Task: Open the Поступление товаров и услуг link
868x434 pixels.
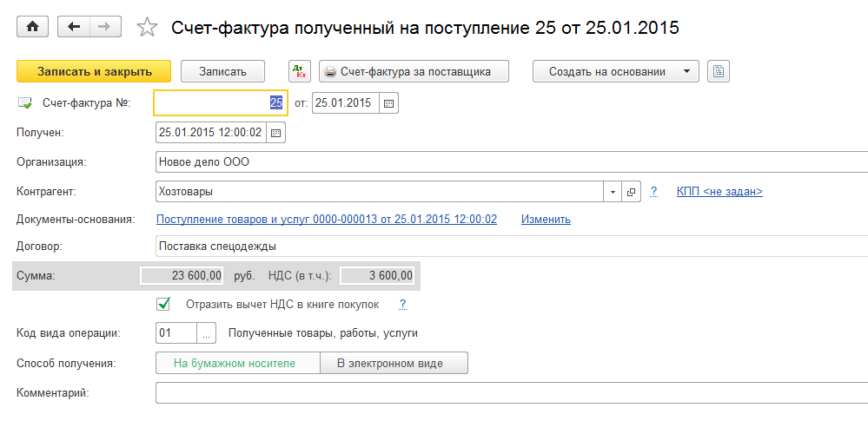Action: click(x=327, y=220)
